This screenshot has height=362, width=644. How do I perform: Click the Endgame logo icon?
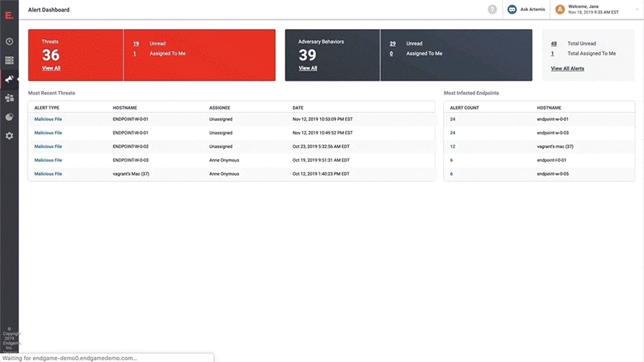click(9, 15)
